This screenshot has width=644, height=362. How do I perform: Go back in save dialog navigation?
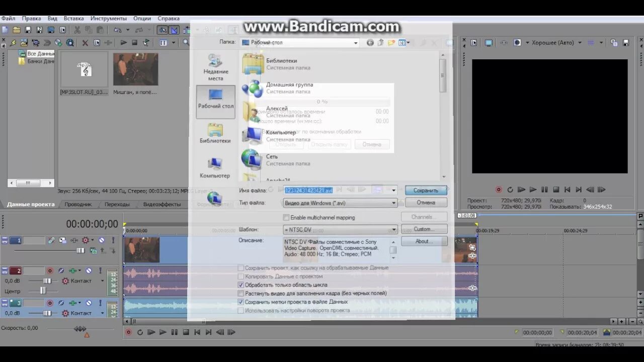(x=370, y=43)
